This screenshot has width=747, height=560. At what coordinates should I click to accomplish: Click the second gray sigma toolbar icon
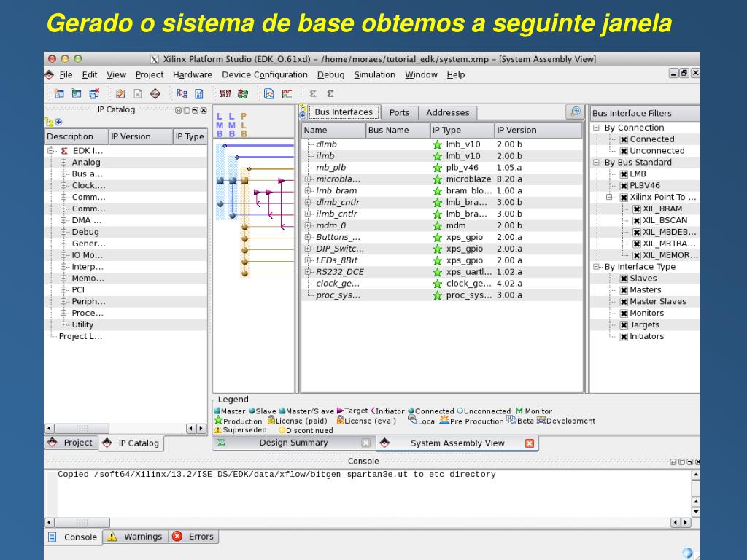click(330, 94)
